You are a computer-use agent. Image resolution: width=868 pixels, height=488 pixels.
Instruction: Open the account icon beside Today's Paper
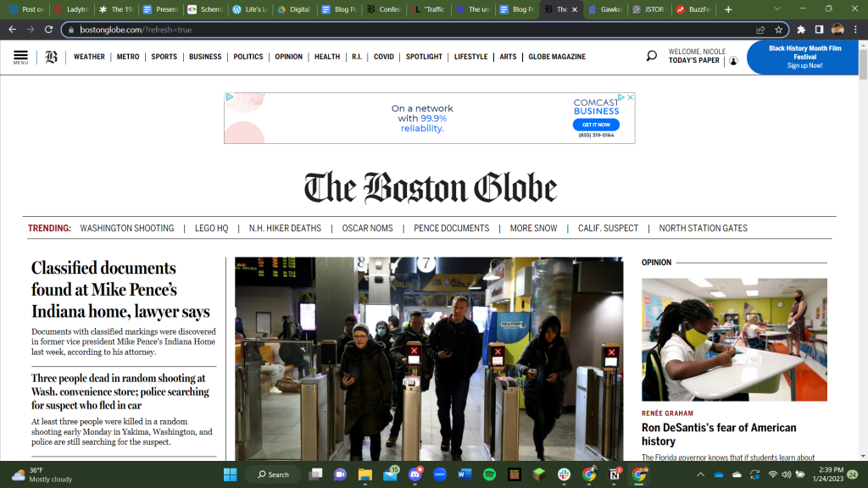tap(733, 60)
